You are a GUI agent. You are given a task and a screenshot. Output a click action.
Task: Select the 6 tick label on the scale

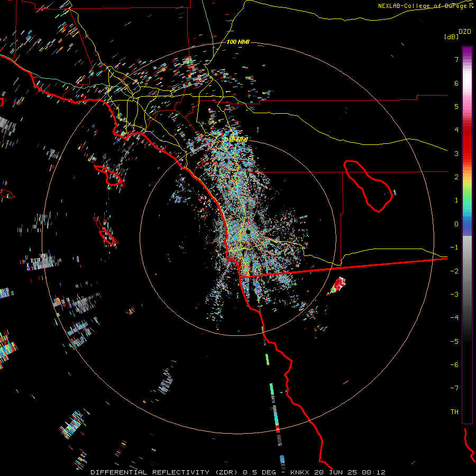pyautogui.click(x=456, y=83)
